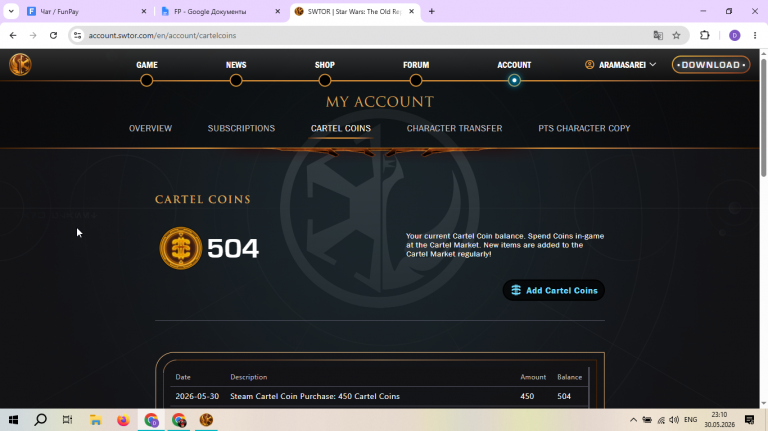Click the volume speaker tray icon
This screenshot has height=431, width=768.
coord(674,420)
